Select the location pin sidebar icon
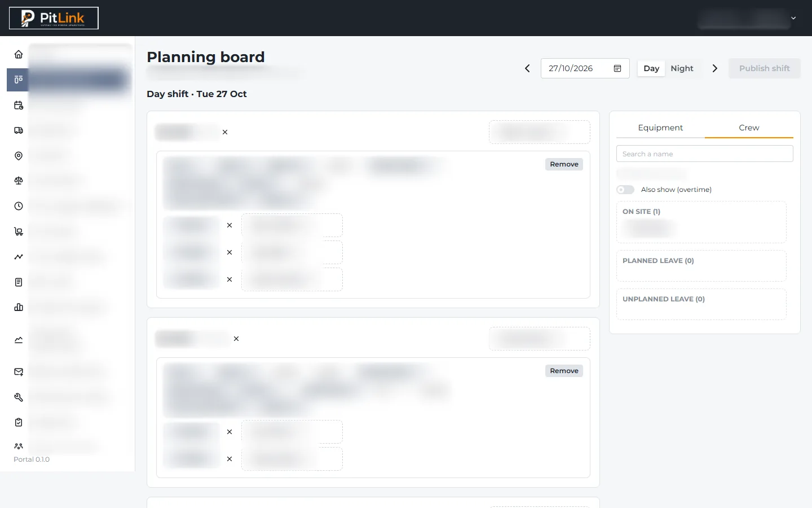The height and width of the screenshot is (508, 812). 19,156
